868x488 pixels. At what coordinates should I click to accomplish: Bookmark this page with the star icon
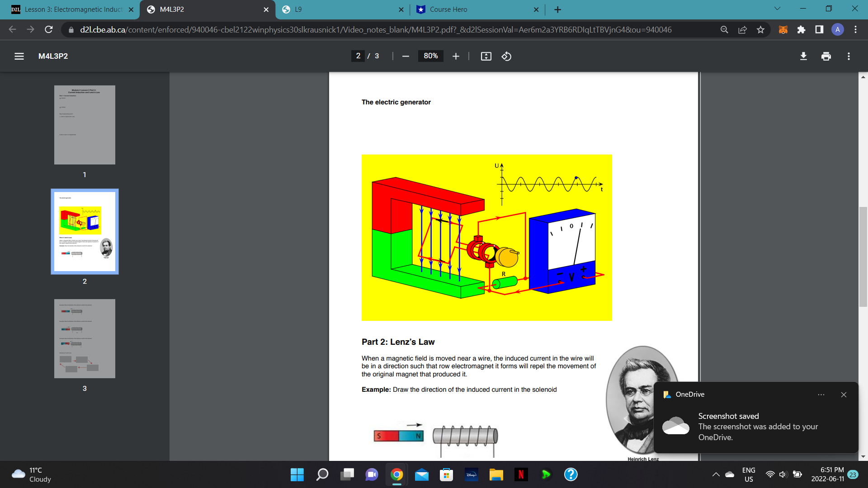(x=761, y=29)
